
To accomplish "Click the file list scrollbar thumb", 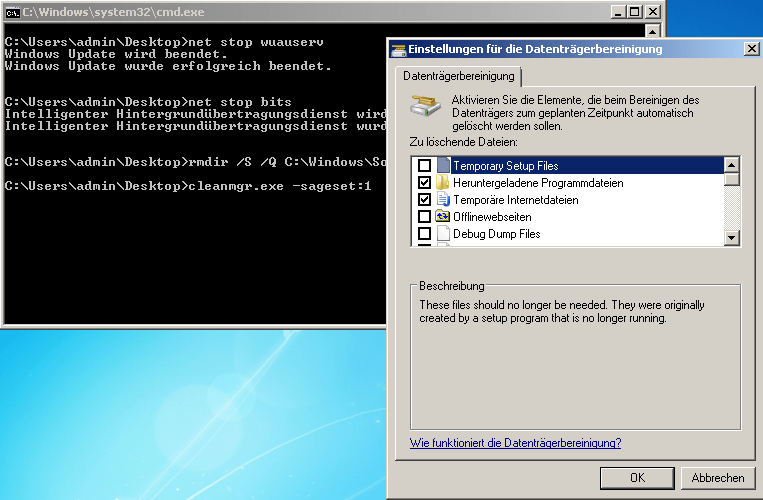I will click(732, 180).
